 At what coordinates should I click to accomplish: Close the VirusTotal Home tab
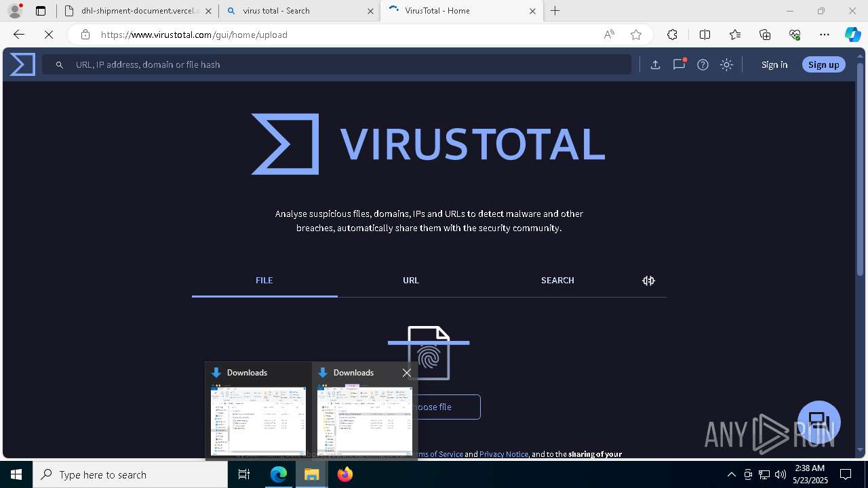pyautogui.click(x=532, y=11)
